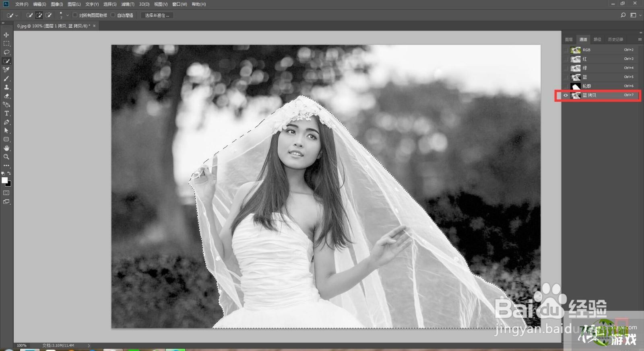
Task: Show the 轮廓 channel visibility box
Action: coord(566,86)
